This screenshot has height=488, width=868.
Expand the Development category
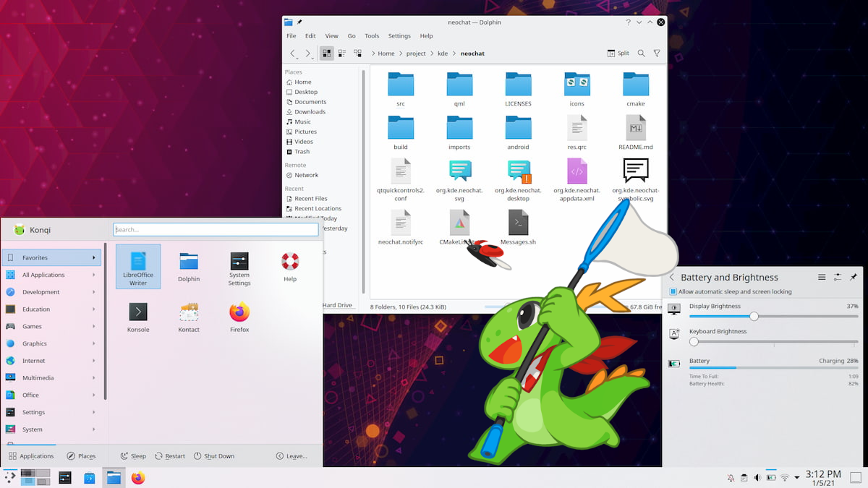[x=51, y=292]
